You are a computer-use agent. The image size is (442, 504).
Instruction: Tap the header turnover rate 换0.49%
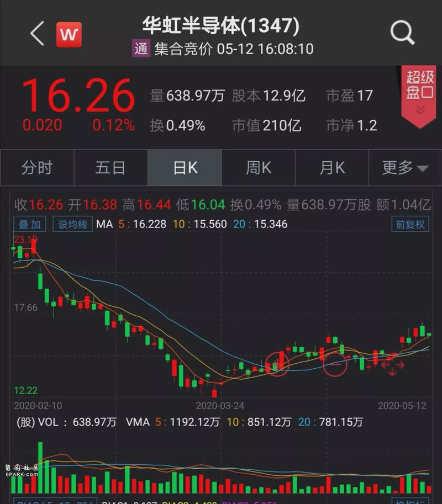pos(177,125)
